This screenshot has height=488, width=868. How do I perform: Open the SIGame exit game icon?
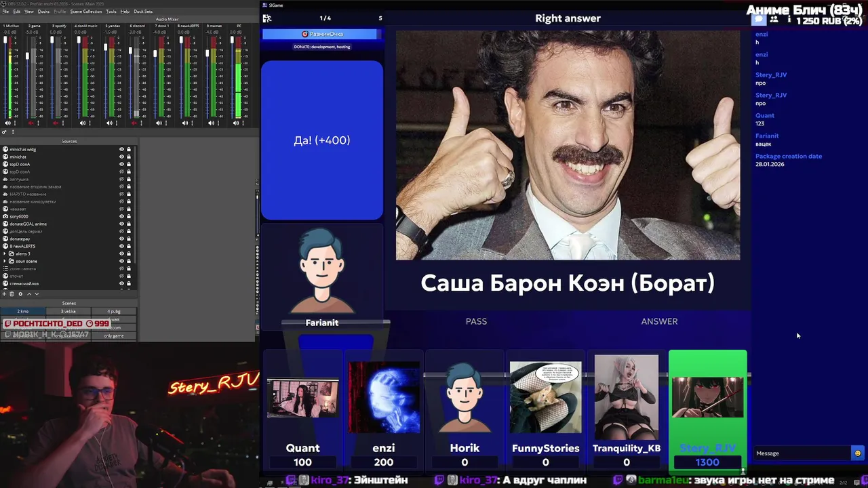click(x=267, y=18)
